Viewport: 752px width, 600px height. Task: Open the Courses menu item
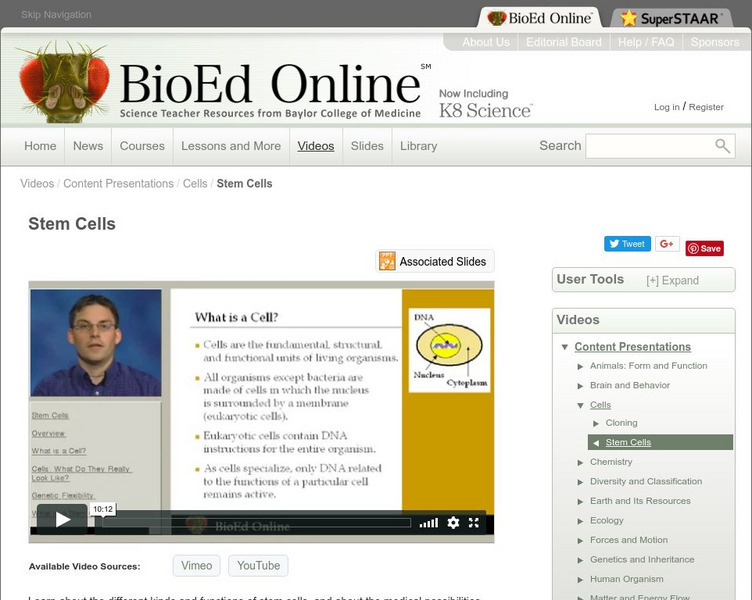click(x=142, y=146)
